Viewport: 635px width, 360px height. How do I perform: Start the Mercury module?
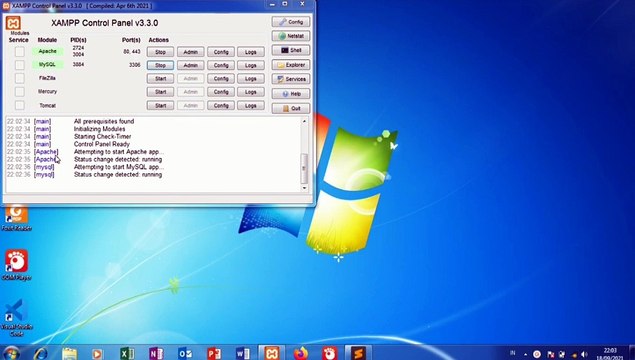coord(160,92)
